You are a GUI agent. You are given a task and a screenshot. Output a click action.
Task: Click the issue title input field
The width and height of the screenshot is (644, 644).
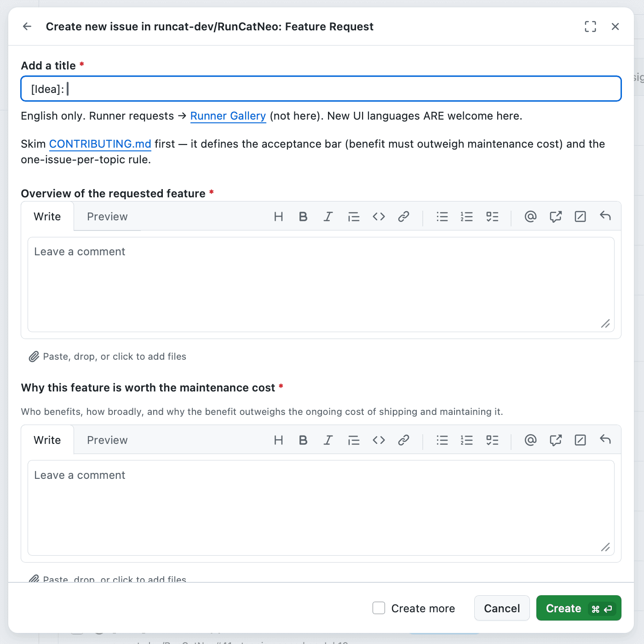[321, 89]
